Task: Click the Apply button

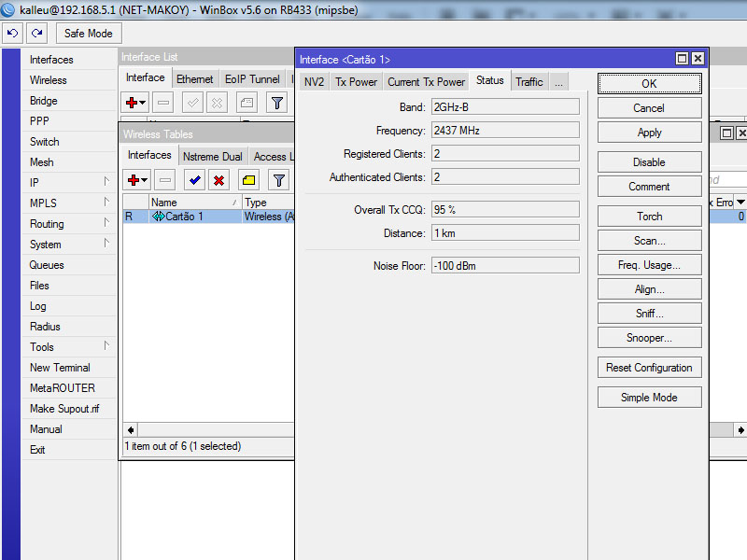Action: [x=649, y=133]
